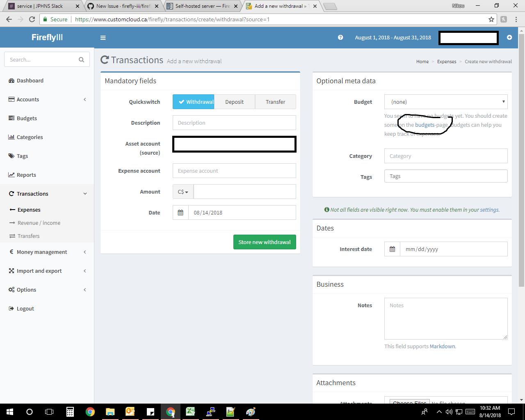Expand Money management sidebar menu
The height and width of the screenshot is (420, 525).
(x=47, y=252)
